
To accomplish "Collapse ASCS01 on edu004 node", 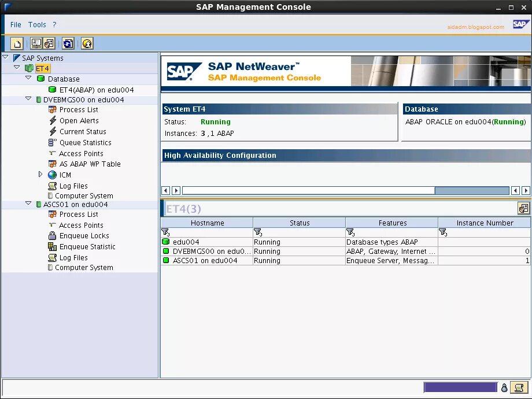I will (x=28, y=203).
